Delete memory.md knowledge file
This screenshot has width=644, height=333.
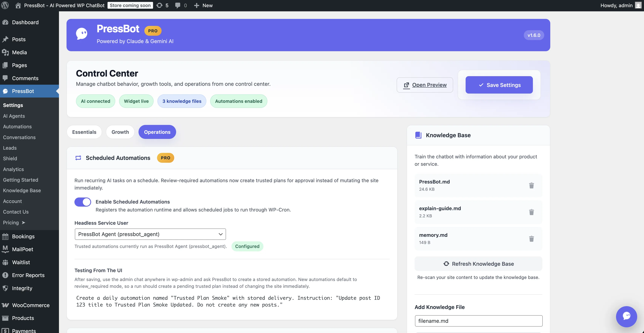[x=532, y=239]
